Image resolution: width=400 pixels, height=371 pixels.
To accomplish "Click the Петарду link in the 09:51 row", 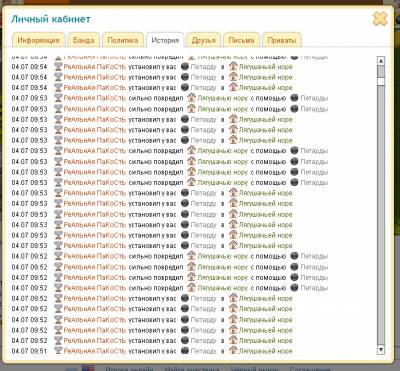I will click(203, 351).
